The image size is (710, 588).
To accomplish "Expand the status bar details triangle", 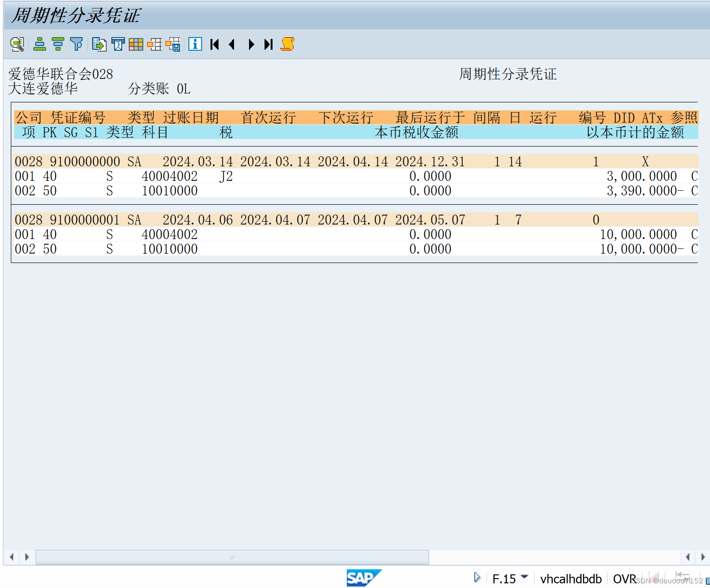I will (x=477, y=577).
